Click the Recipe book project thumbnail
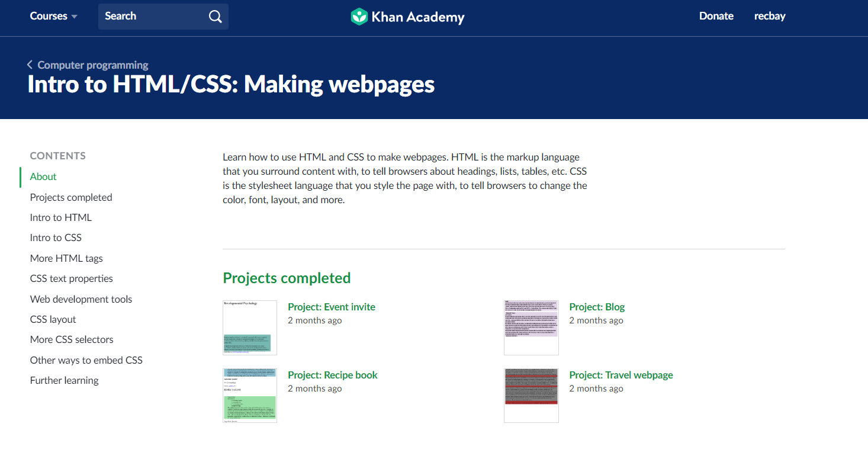The height and width of the screenshot is (462, 868). point(250,396)
